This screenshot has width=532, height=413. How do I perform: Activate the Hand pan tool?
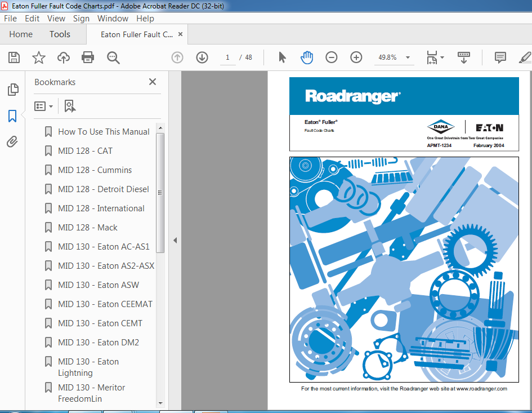click(307, 57)
